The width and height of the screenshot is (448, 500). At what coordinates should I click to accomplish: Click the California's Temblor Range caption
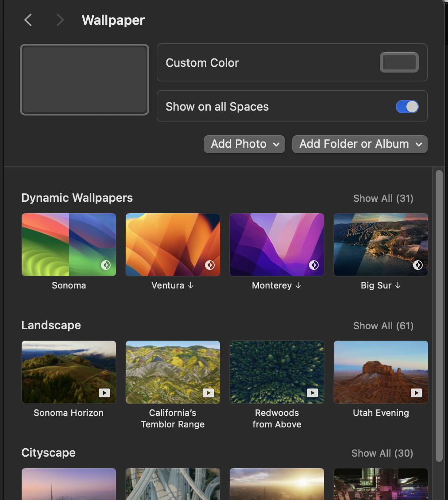click(x=173, y=419)
